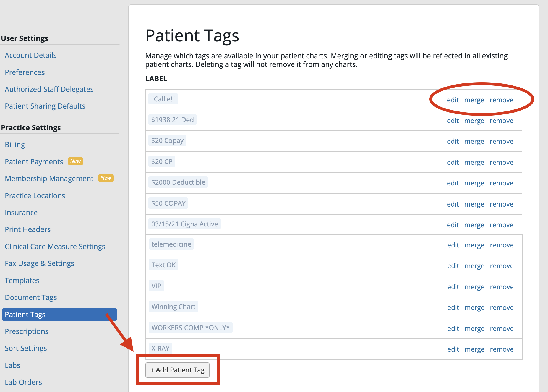Go to Authorized Staff Delegates
Viewport: 548px width, 392px height.
[x=49, y=89]
